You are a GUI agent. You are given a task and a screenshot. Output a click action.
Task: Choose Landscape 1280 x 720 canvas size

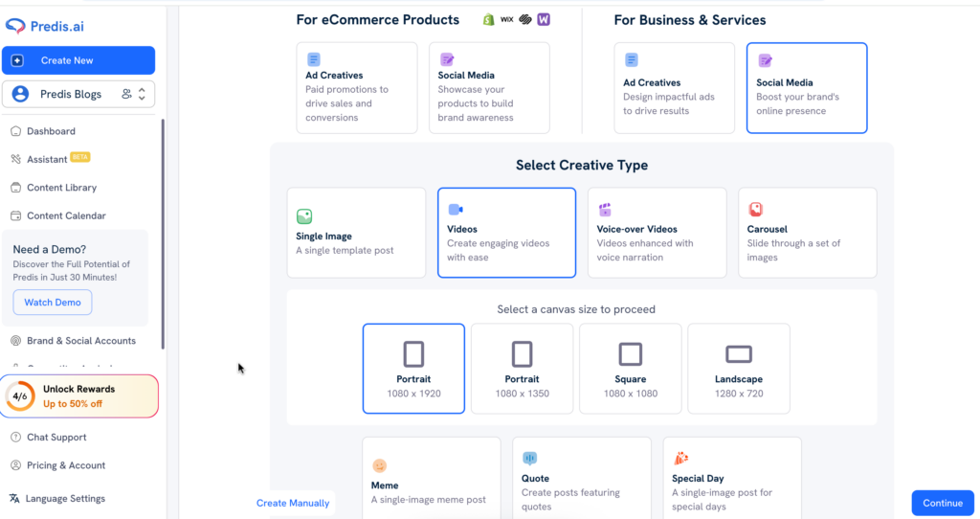click(738, 369)
